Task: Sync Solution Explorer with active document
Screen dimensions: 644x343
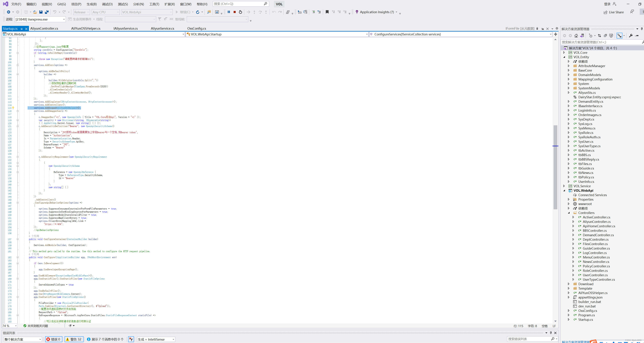Action: click(x=599, y=35)
